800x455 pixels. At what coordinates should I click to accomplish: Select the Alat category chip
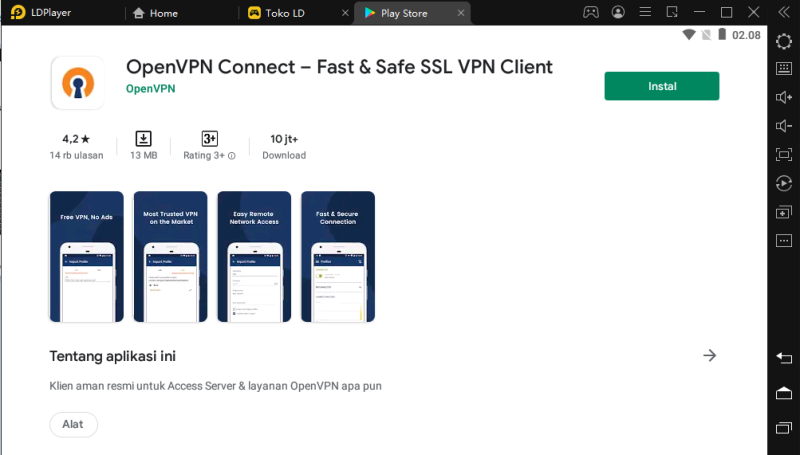point(73,424)
